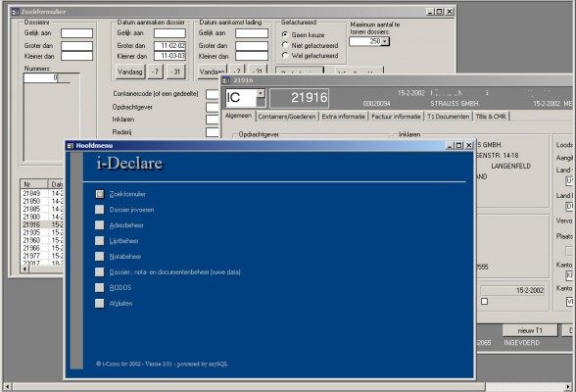The image size is (576, 392).
Task: Click Dossiernr Kleiner dan input field
Action: pos(76,56)
